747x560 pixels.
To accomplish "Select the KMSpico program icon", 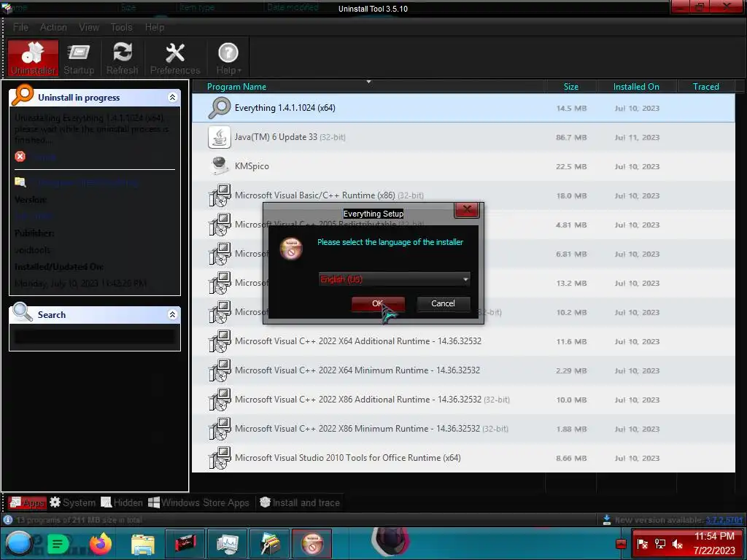I will coord(219,166).
